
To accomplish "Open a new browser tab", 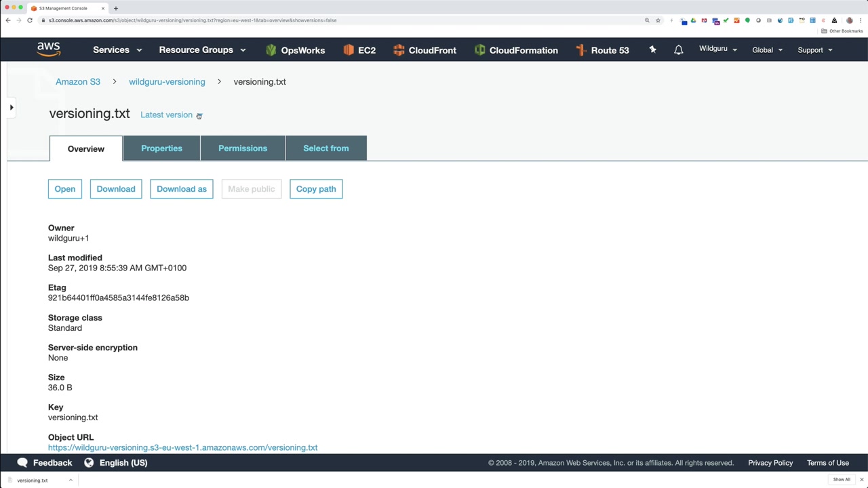I will [x=116, y=8].
